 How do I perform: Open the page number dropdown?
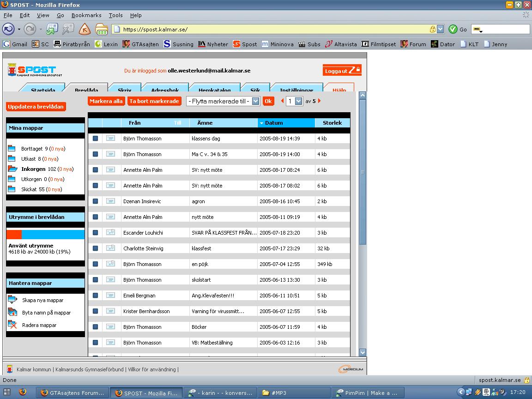click(299, 101)
